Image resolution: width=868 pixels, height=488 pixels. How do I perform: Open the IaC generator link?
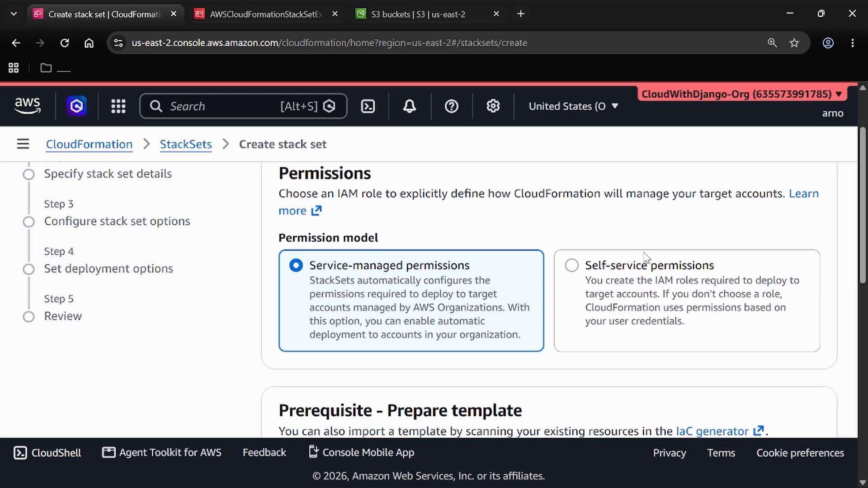tap(720, 431)
